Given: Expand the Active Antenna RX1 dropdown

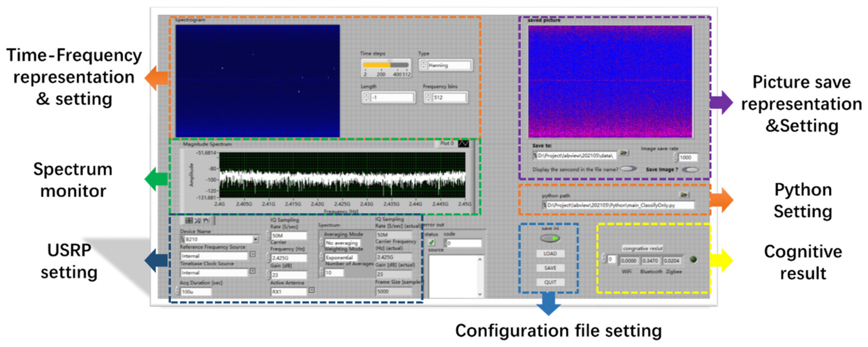Looking at the screenshot, I should (x=312, y=290).
